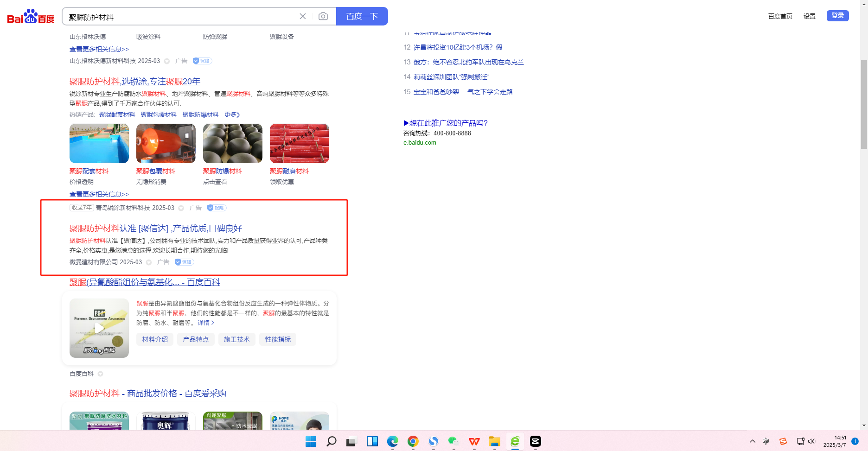Click the 防弹聚脲 related link
The height and width of the screenshot is (451, 868).
click(215, 37)
